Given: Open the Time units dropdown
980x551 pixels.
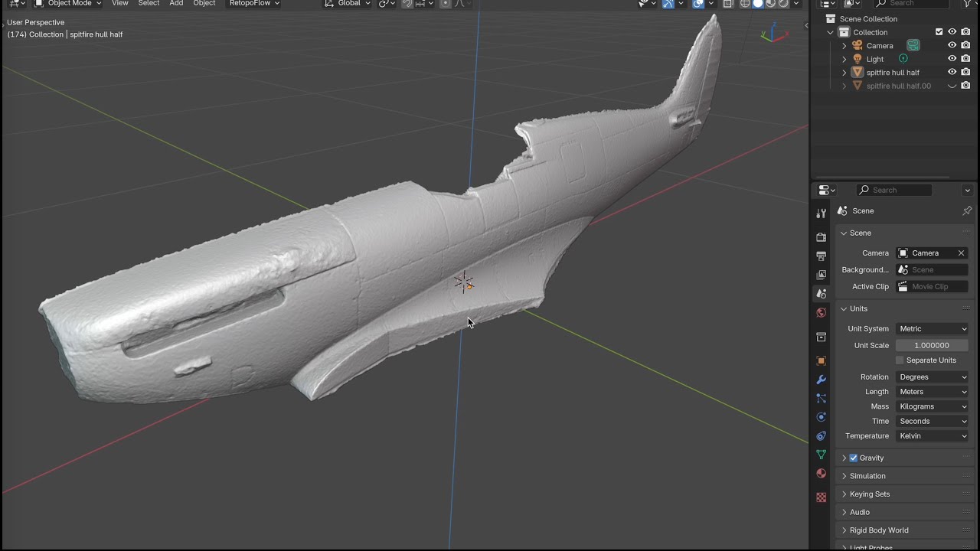Looking at the screenshot, I should coord(933,421).
